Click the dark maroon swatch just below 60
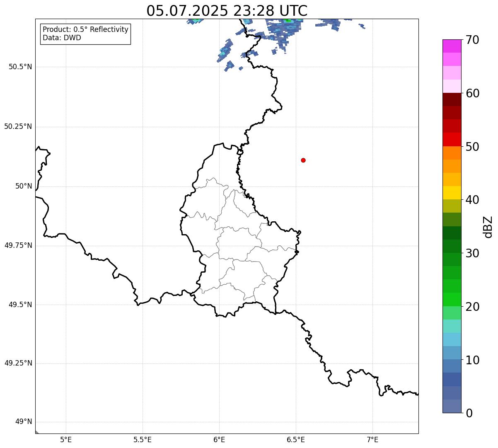Image resolution: width=498 pixels, height=448 pixels. point(452,99)
